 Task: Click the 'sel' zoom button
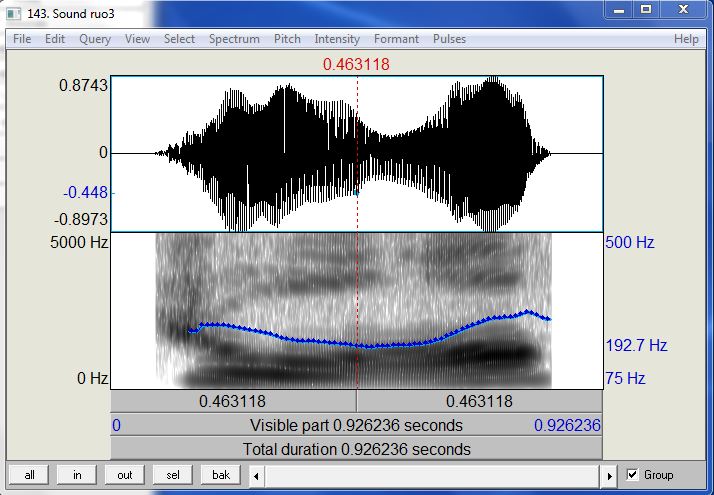(x=173, y=475)
